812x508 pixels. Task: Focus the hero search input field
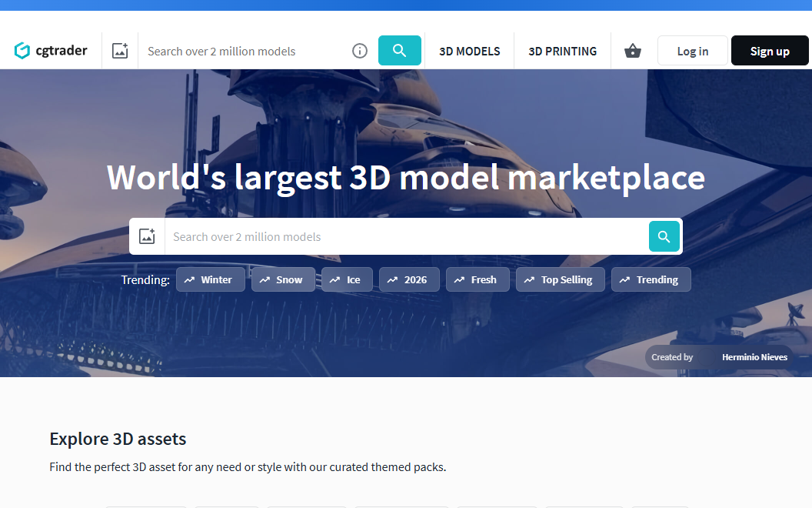tap(406, 236)
